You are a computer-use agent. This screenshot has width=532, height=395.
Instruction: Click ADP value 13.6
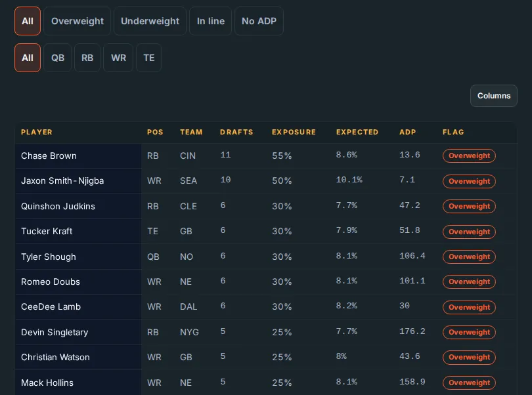410,155
